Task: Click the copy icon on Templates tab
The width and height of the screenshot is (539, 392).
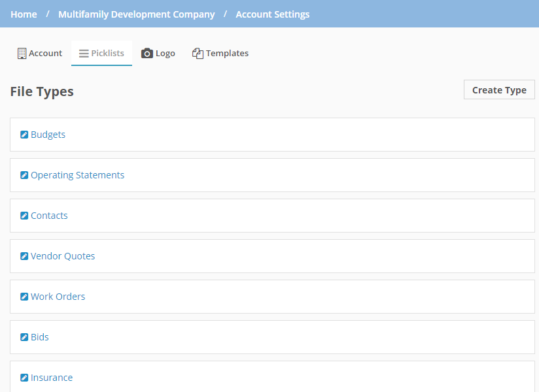Action: point(198,53)
